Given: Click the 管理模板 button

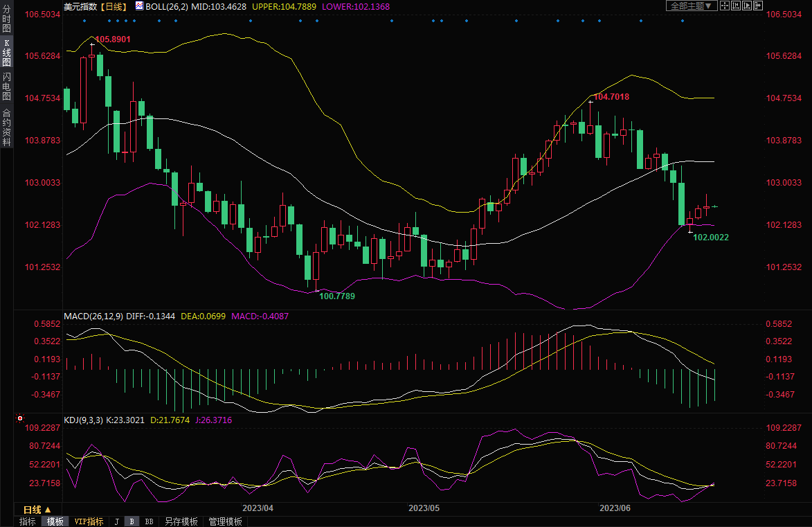Looking at the screenshot, I should click(225, 521).
